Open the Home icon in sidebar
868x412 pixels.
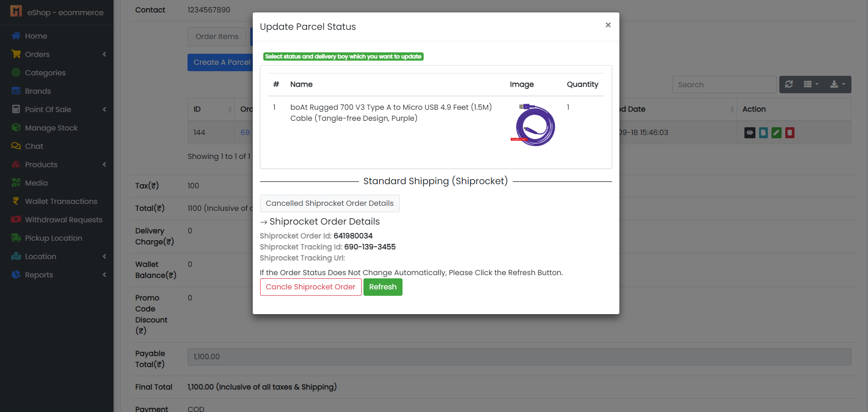tap(16, 36)
